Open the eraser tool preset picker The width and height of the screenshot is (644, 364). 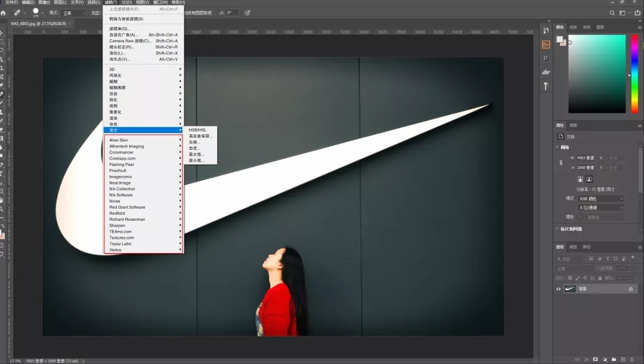(19, 13)
